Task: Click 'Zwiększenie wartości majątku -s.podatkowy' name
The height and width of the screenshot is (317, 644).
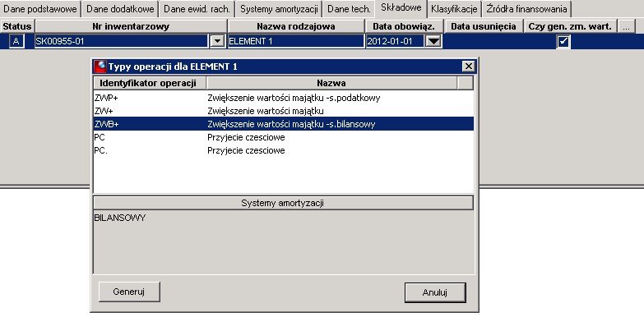Action: tap(294, 98)
